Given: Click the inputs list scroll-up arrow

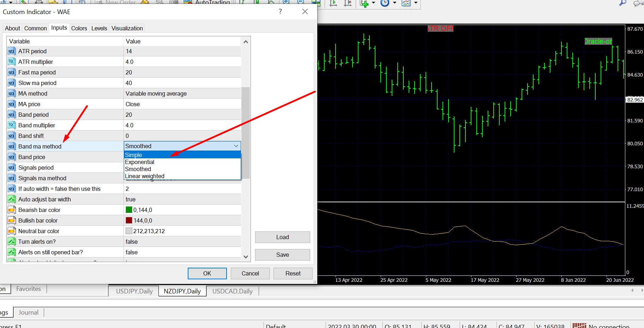Looking at the screenshot, I should [x=246, y=42].
